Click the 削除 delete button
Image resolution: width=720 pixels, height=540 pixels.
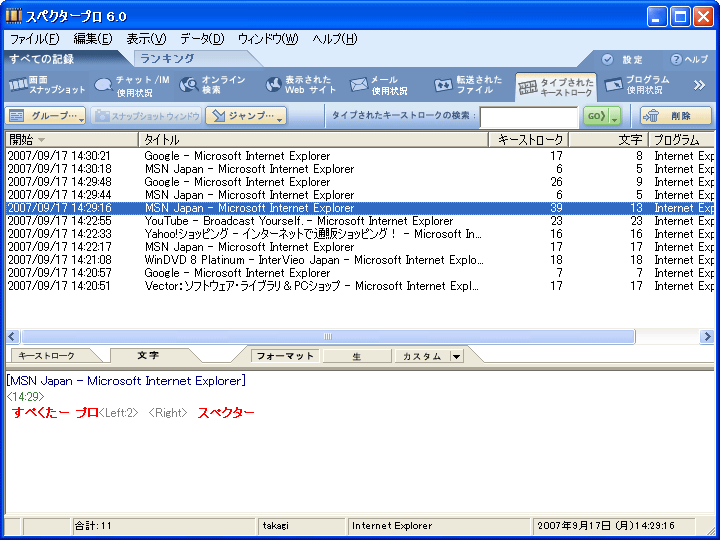675,116
